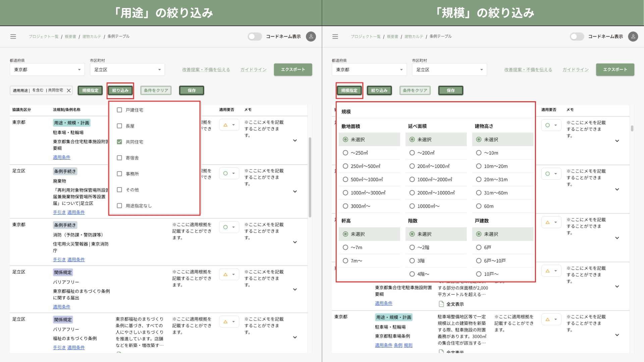Open the 都道府県 東京都 dropdown on the left
This screenshot has width=644, height=362.
[x=47, y=70]
